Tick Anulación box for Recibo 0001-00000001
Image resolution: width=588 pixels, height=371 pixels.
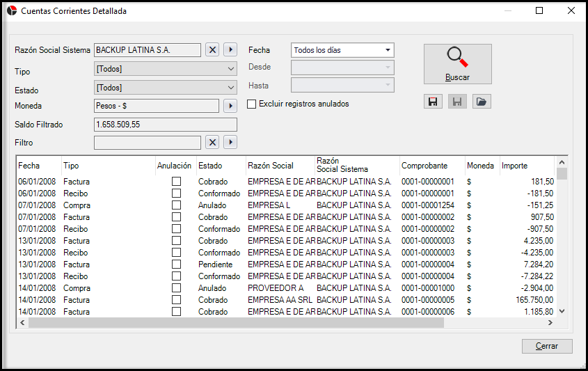(x=176, y=194)
